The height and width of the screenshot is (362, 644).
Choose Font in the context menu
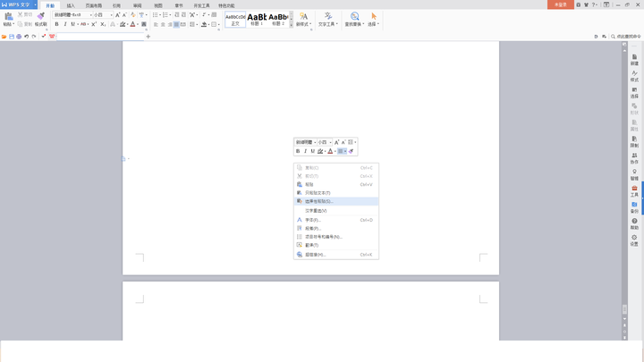tap(336, 220)
